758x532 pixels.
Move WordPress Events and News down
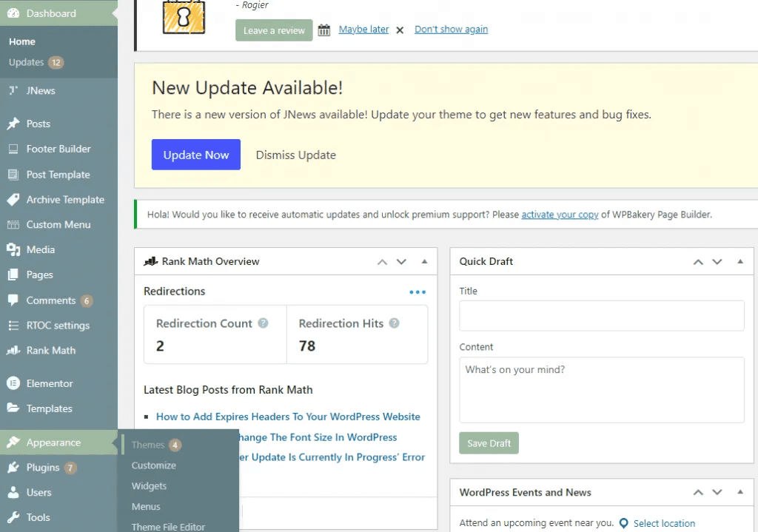coord(717,492)
